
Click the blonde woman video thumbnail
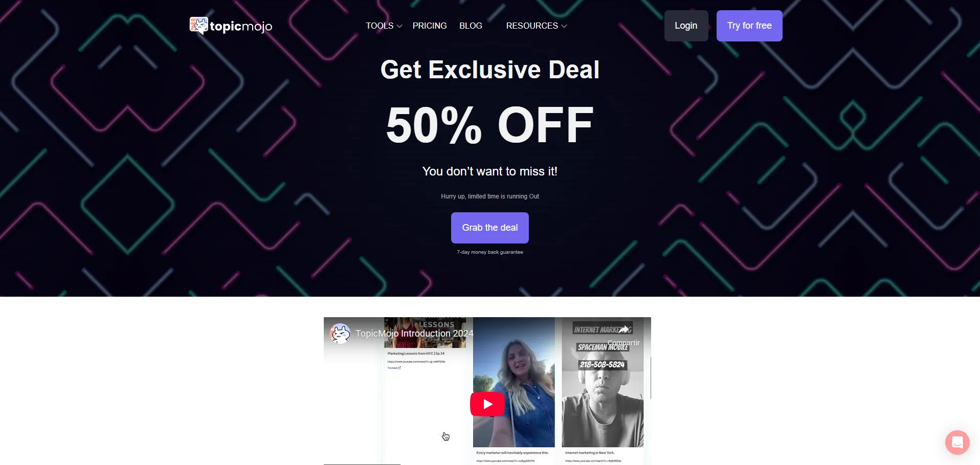click(514, 382)
